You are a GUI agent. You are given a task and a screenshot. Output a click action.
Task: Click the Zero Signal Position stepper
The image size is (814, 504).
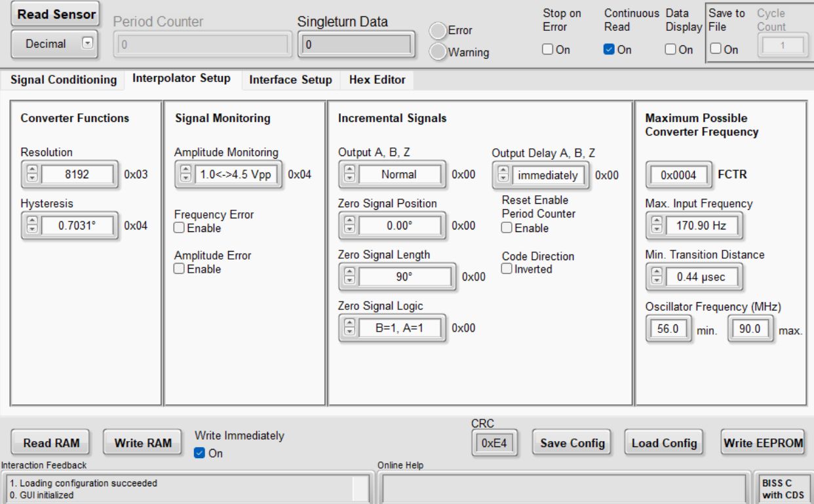pyautogui.click(x=349, y=226)
